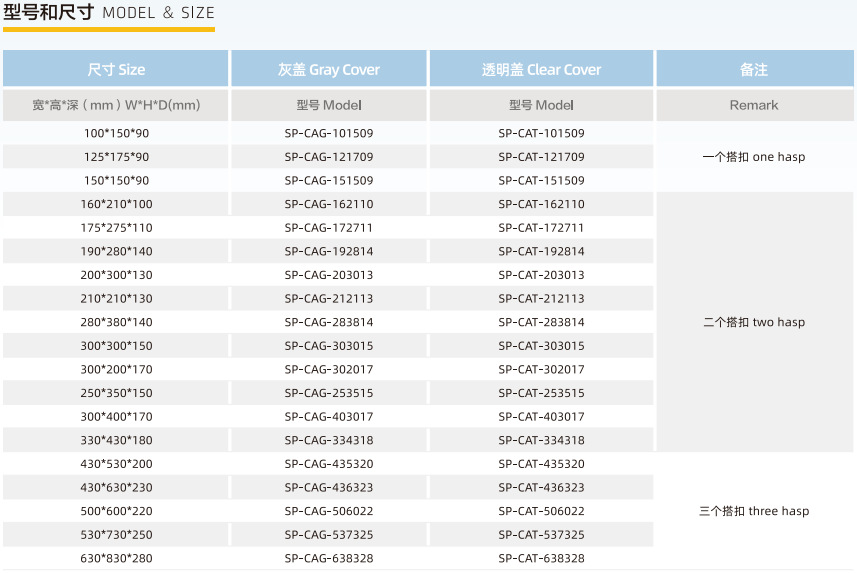
Task: Select the 160*210*100 size cell
Action: [x=116, y=204]
